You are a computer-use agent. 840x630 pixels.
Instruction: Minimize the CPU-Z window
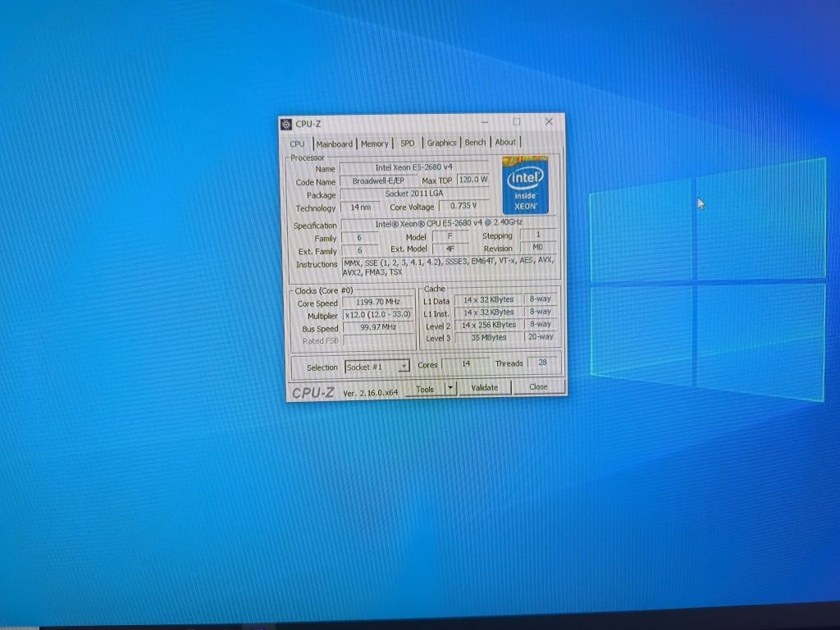[484, 122]
